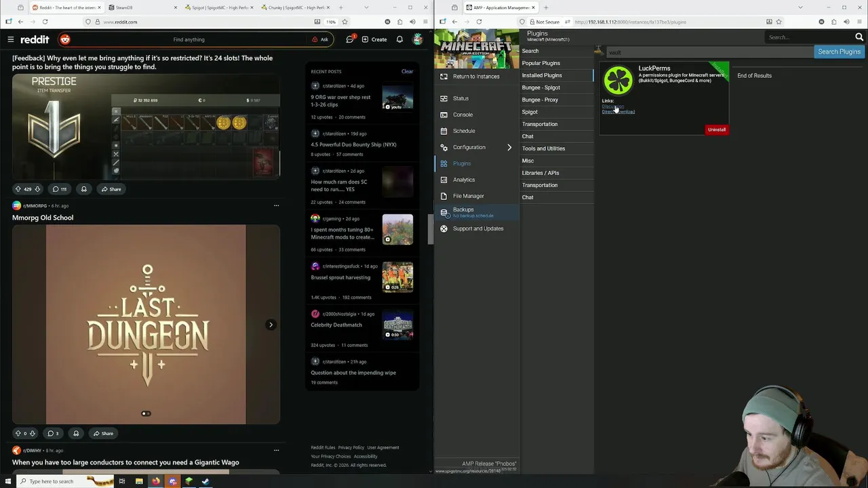Upvote the post with 429 votes
The height and width of the screenshot is (488, 868).
click(18, 189)
